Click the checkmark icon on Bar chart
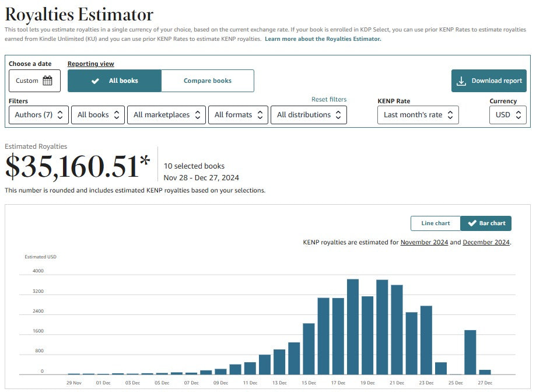The height and width of the screenshot is (392, 536). coord(472,223)
